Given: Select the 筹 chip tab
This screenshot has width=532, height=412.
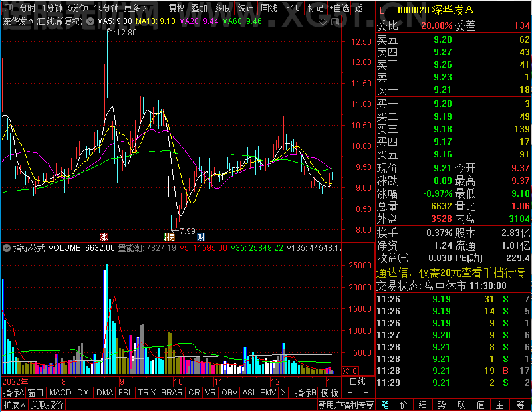Looking at the screenshot, I should 520,405.
